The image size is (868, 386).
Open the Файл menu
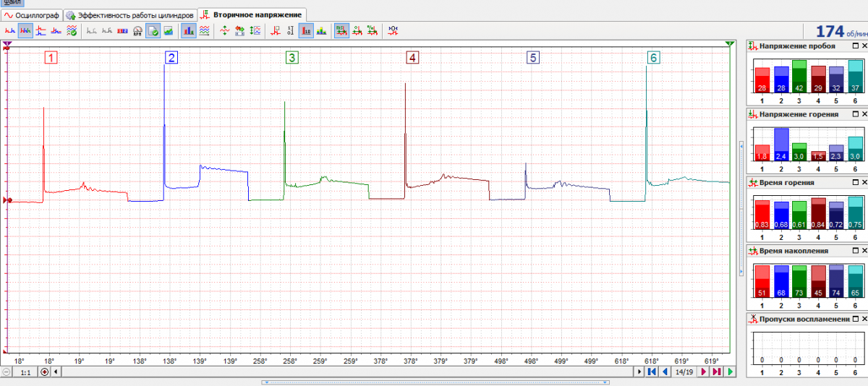[x=12, y=2]
